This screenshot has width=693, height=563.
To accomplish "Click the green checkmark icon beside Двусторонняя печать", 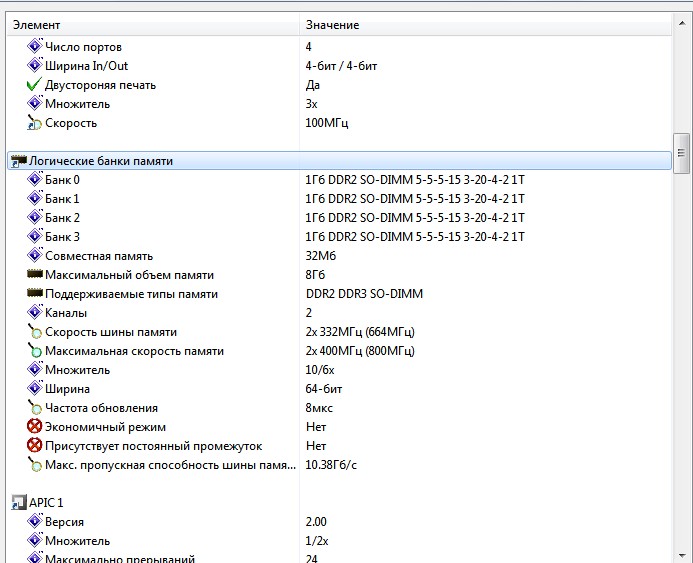I will click(34, 85).
